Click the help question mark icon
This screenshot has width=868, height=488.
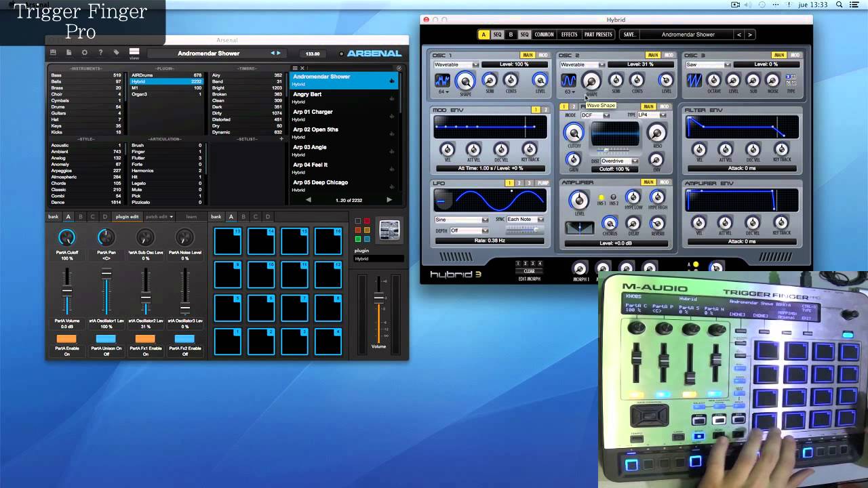coord(100,52)
